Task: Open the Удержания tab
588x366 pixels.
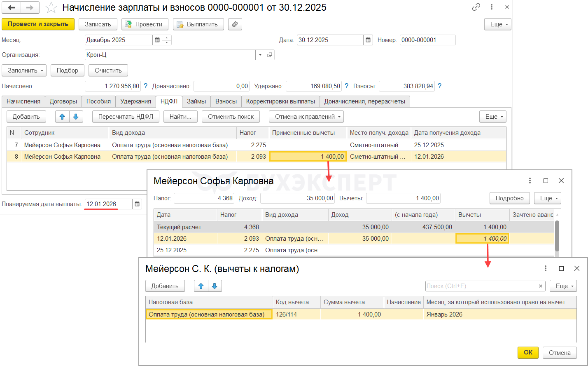Action: [x=135, y=101]
